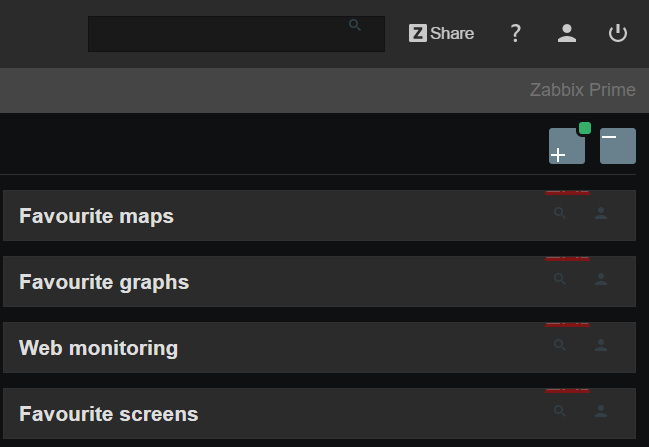
Task: Click the person icon in Web monitoring
Action: [x=601, y=345]
